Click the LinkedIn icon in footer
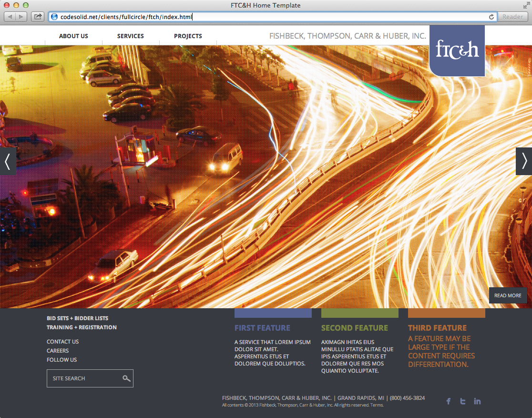Screen dimensions: 532x418 coord(477,401)
